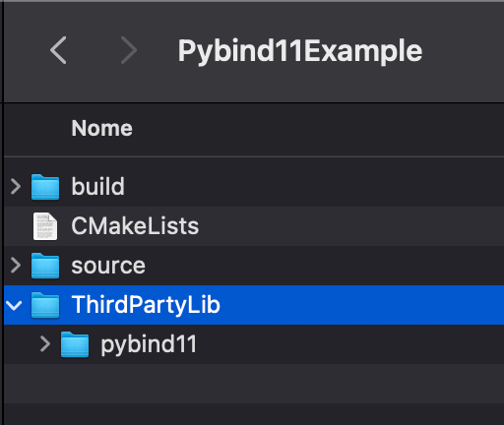
Task: Expand the pybind11 subfolder disclosure arrow
Action: coord(45,344)
